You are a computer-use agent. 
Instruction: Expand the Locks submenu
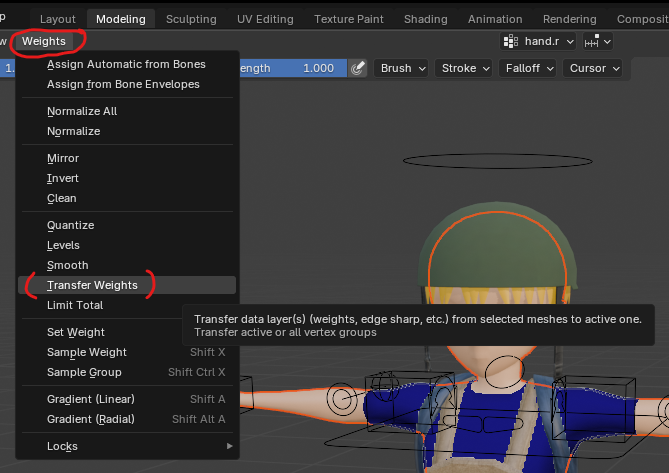pos(62,446)
